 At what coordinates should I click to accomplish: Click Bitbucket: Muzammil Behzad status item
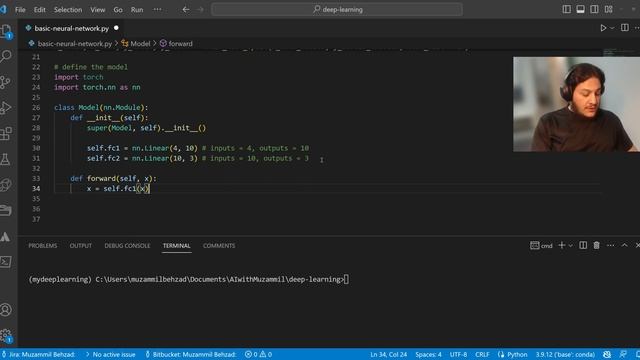click(191, 354)
